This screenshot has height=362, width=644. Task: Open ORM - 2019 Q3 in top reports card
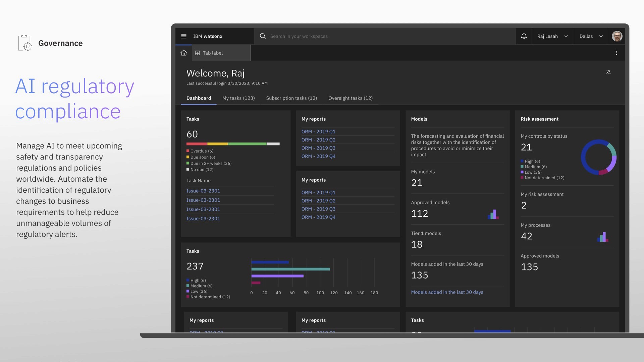318,148
